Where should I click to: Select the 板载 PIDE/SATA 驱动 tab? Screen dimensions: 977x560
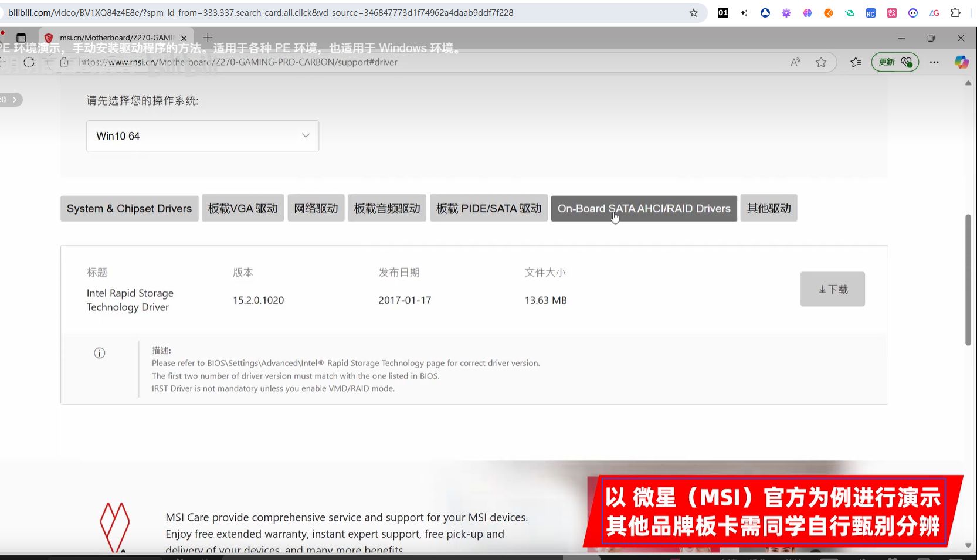click(x=488, y=209)
